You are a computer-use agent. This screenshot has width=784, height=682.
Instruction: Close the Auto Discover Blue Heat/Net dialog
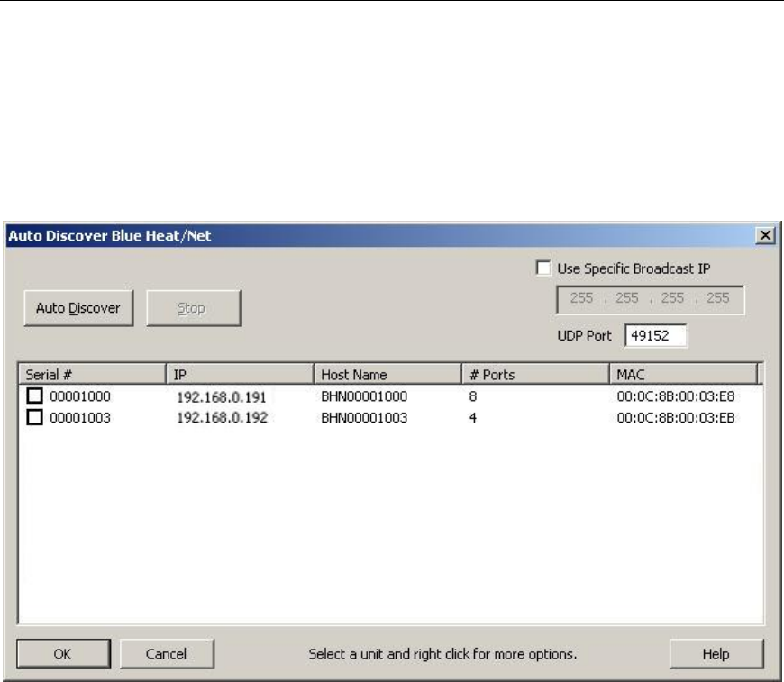[x=765, y=235]
